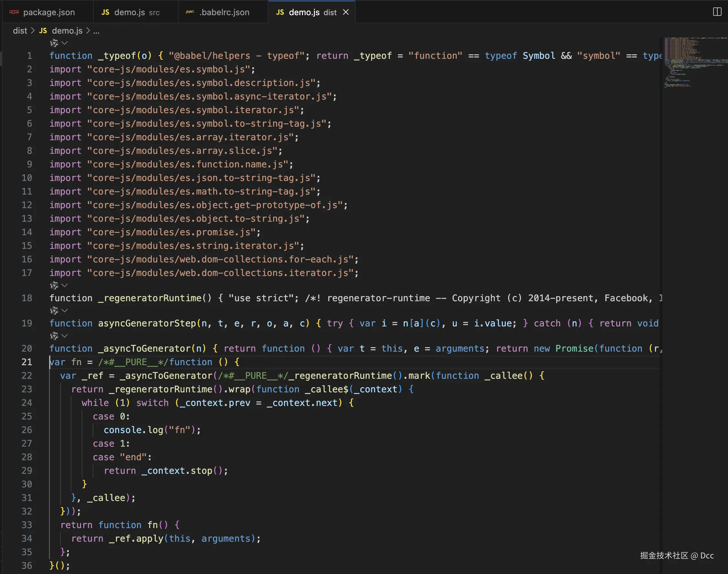Close the demo.js dist tab
The height and width of the screenshot is (574, 728).
coord(346,12)
